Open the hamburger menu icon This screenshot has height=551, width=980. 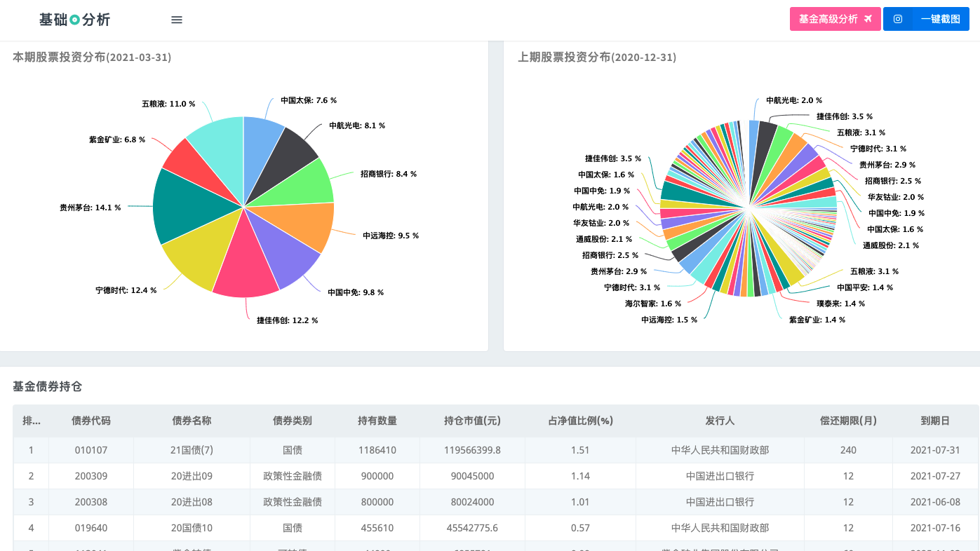tap(177, 20)
